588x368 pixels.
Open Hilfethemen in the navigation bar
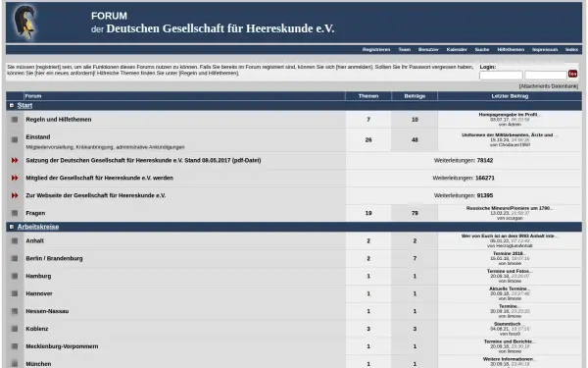(511, 50)
